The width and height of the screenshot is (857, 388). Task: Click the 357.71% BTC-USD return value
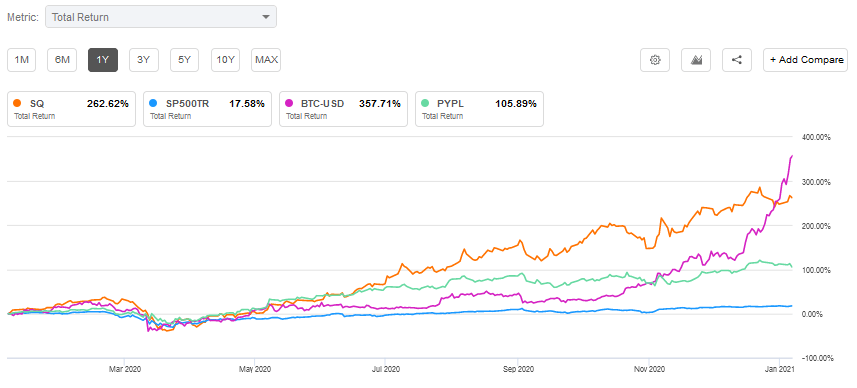[380, 103]
